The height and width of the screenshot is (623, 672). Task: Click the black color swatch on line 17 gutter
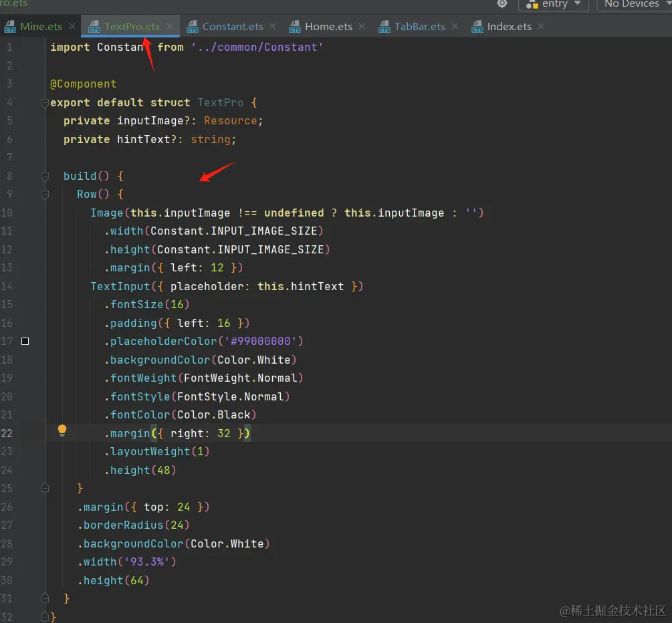(x=25, y=341)
